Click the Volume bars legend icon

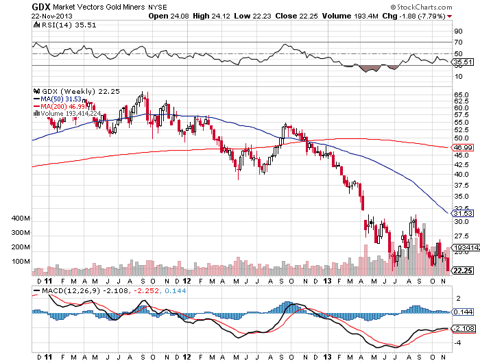coord(37,114)
